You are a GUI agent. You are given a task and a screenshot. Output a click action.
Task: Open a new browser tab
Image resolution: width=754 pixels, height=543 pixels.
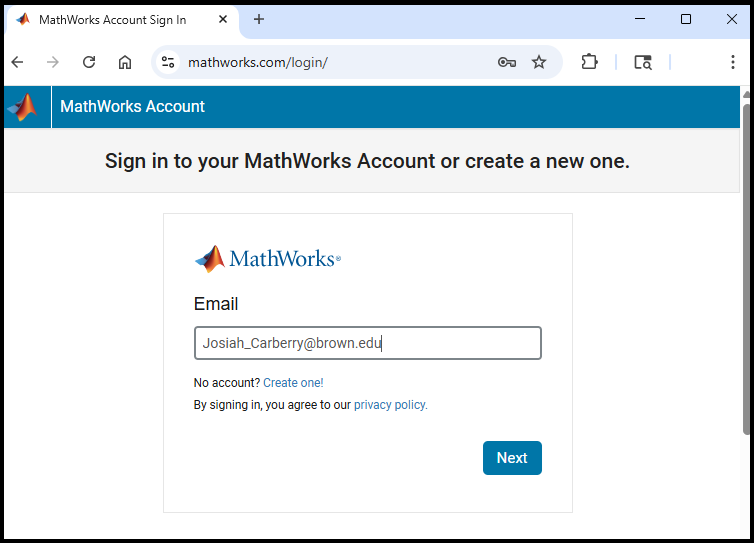(x=259, y=19)
